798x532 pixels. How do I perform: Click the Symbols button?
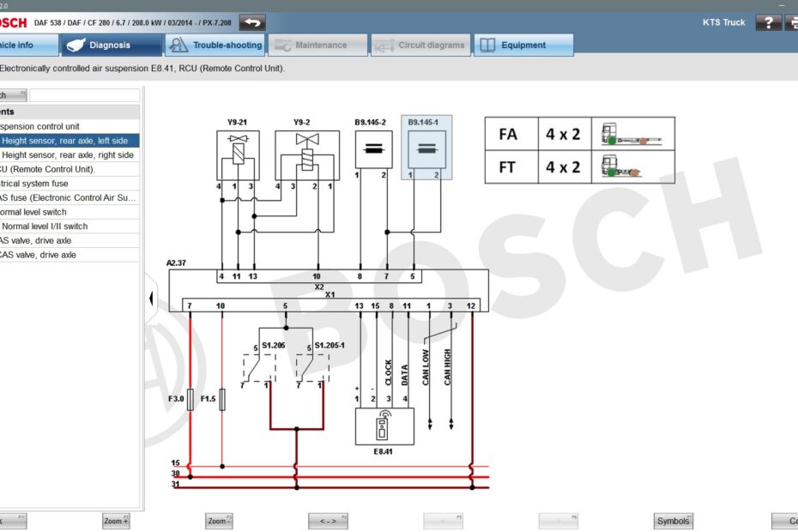[x=672, y=521]
